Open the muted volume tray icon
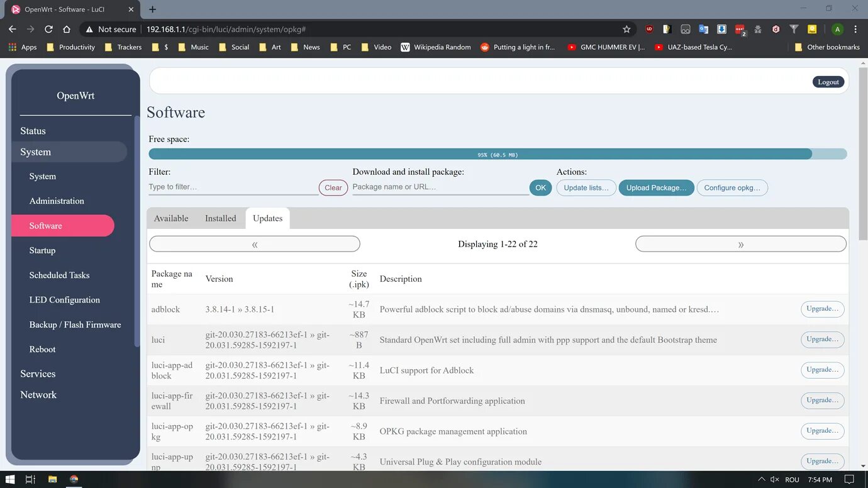Viewport: 868px width, 488px height. click(775, 479)
